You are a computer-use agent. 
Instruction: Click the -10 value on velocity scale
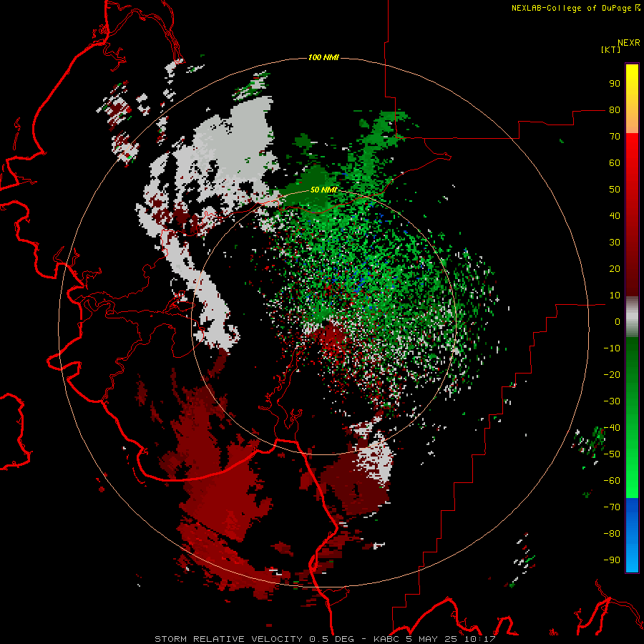(612, 348)
